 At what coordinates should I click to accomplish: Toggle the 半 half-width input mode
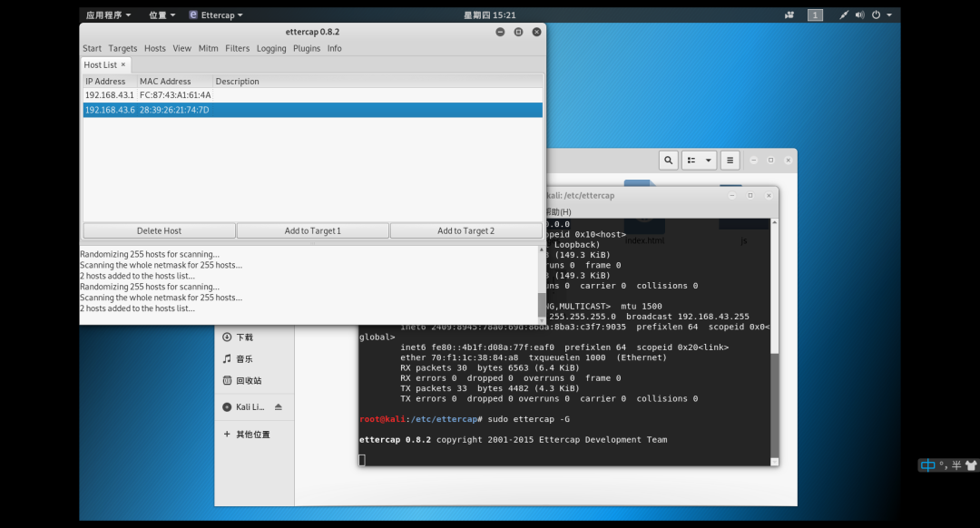956,464
